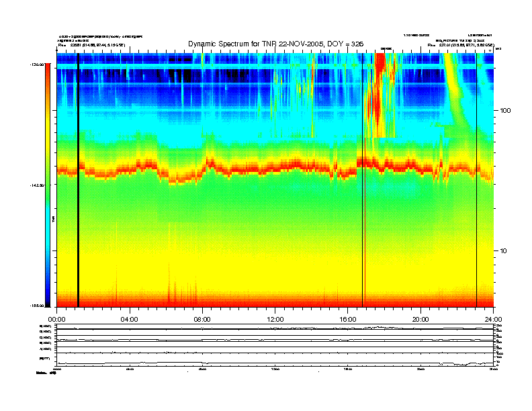
Task: Click the 20:00 time axis label
Action: click(x=420, y=320)
